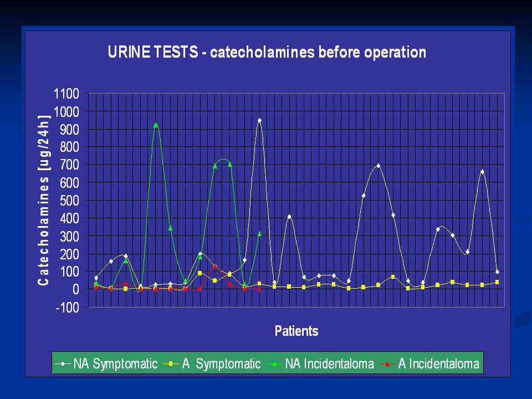The height and width of the screenshot is (399, 532).
Task: Click the final green triangle point near 310
Action: (x=259, y=234)
